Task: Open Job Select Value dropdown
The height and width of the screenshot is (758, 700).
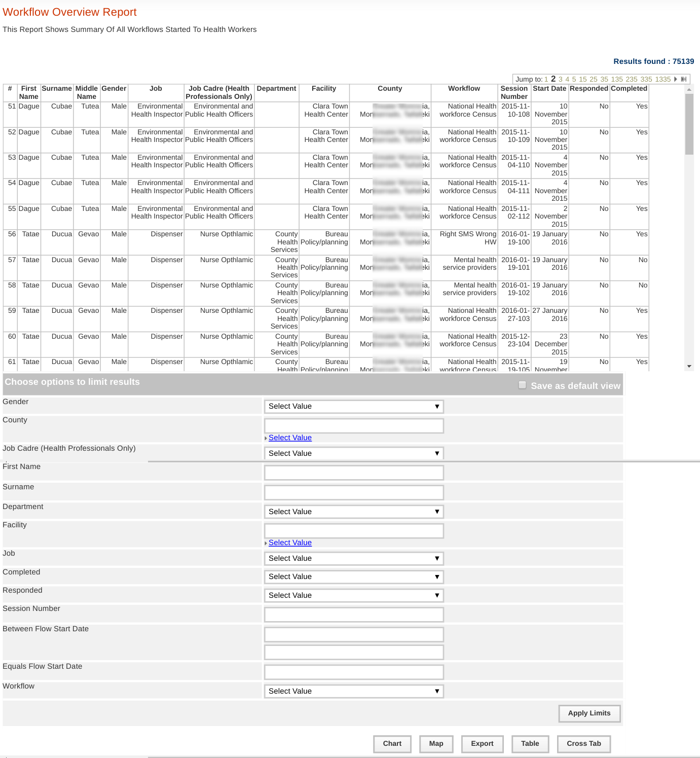Action: click(354, 558)
